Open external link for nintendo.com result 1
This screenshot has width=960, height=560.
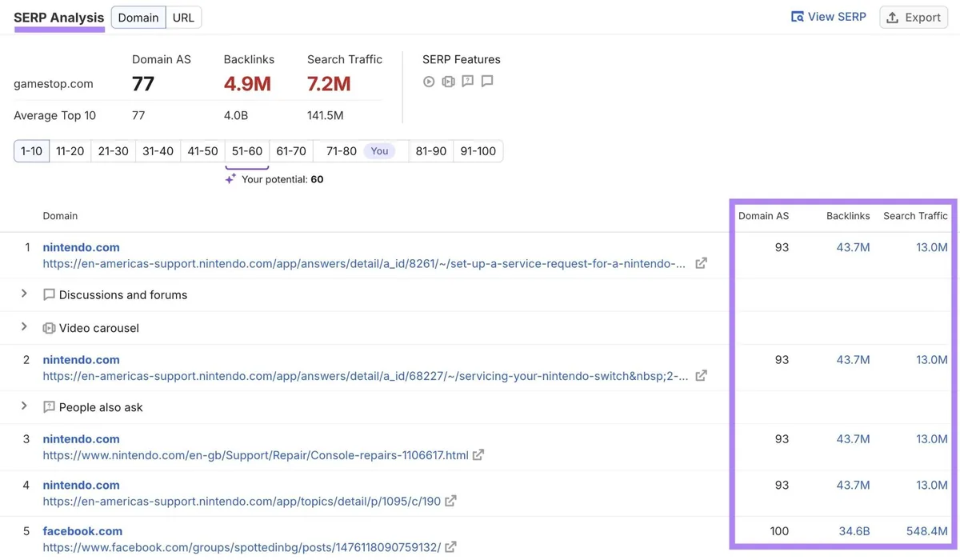click(x=701, y=263)
